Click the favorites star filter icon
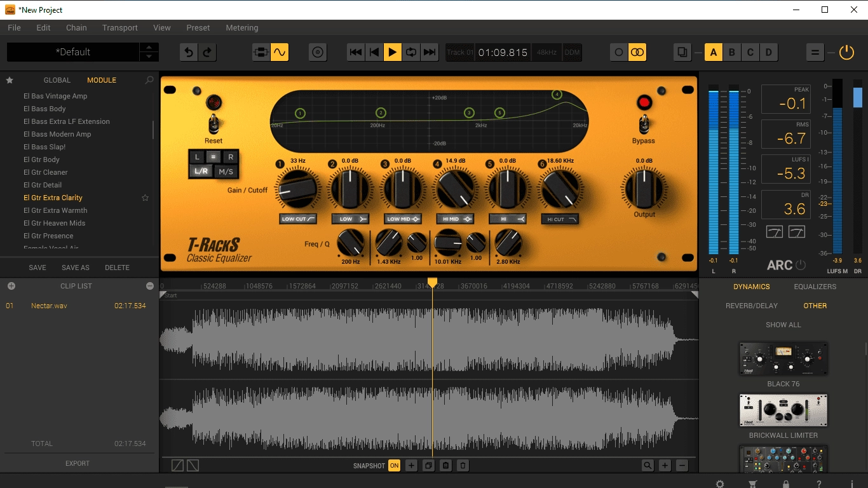Viewport: 868px width, 488px height. [10, 80]
